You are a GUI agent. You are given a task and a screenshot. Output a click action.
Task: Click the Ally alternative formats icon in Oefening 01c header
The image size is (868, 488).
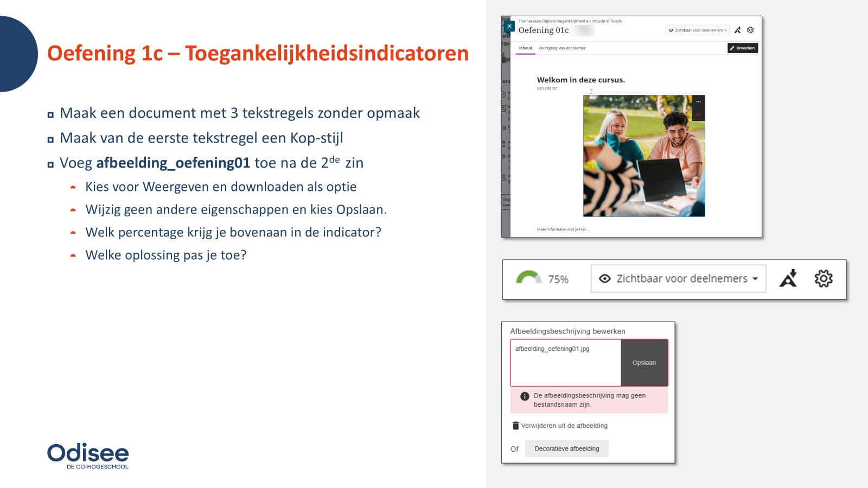pos(738,30)
